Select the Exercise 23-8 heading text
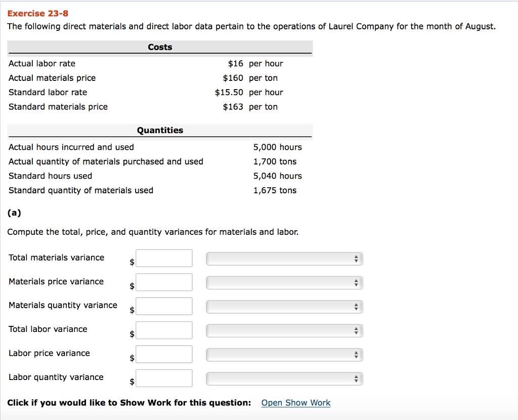This screenshot has height=420, width=518. click(37, 14)
